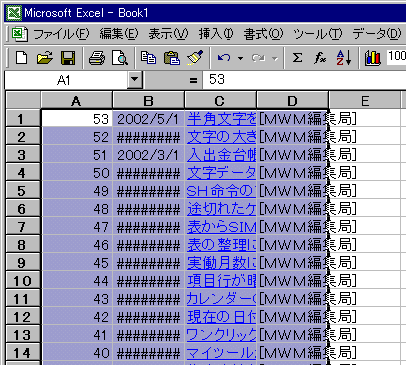Select cell B1 with date 2002/5/1
The image size is (406, 365).
149,119
